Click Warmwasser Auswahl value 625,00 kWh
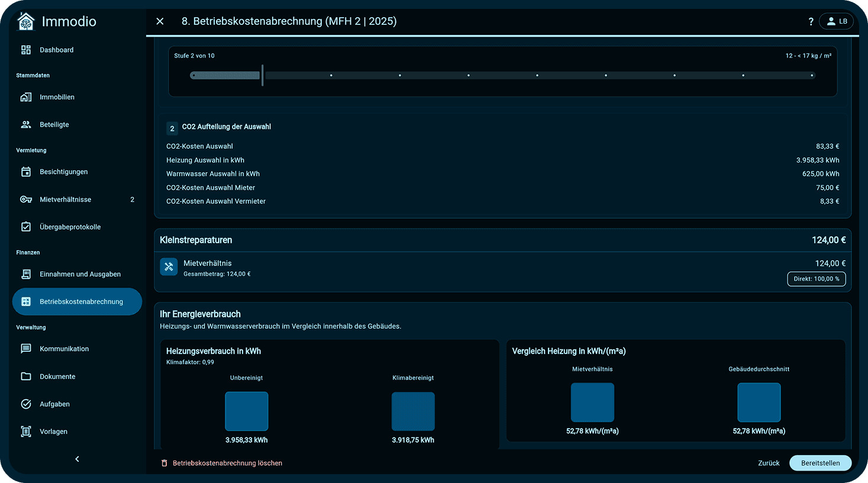 coord(821,174)
